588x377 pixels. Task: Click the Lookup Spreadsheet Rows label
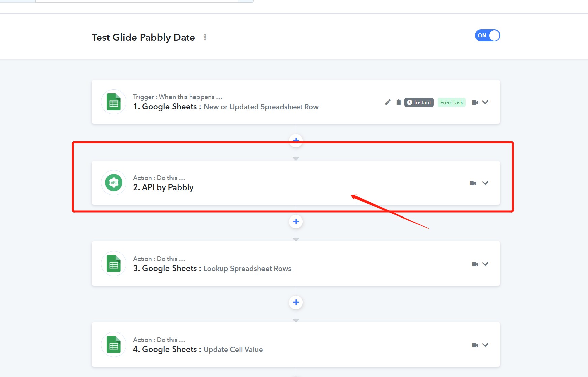pos(247,269)
